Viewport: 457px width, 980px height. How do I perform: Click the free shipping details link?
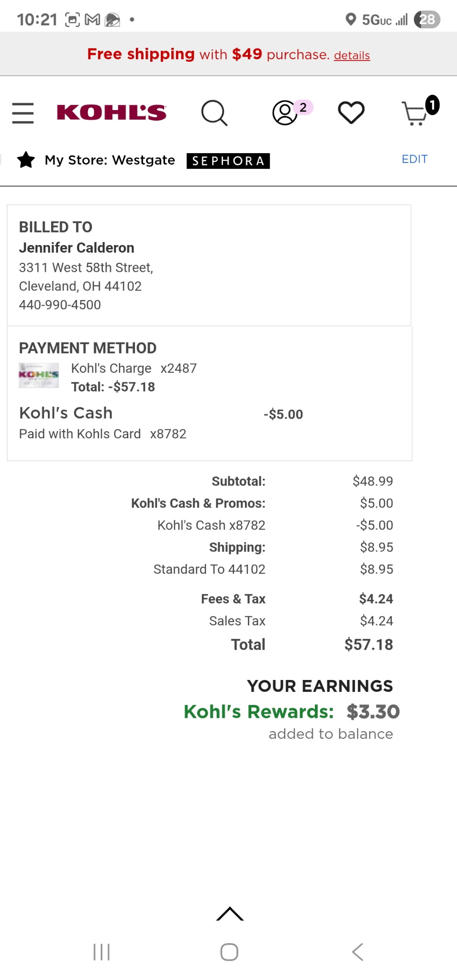tap(352, 56)
